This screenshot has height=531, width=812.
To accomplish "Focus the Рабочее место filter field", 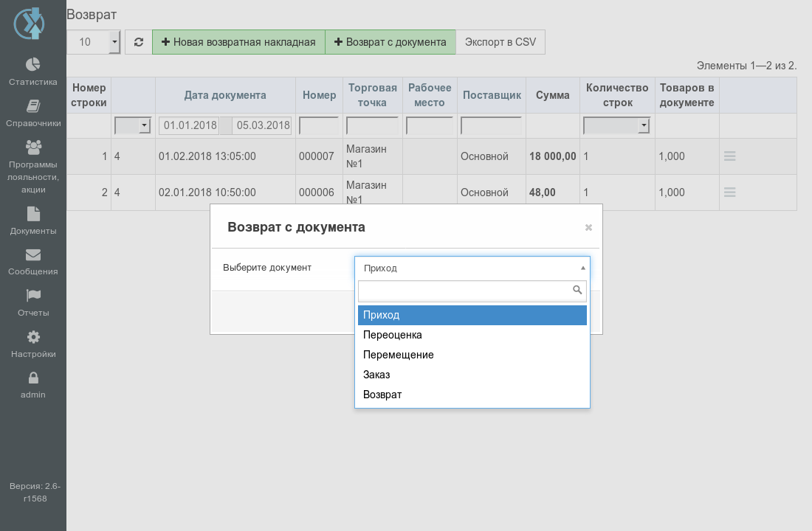I will [x=430, y=125].
